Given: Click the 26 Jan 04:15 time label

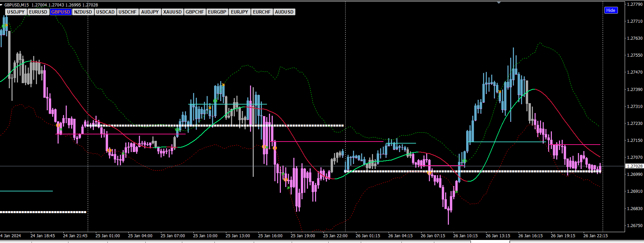Looking at the screenshot, I should pos(400,236).
